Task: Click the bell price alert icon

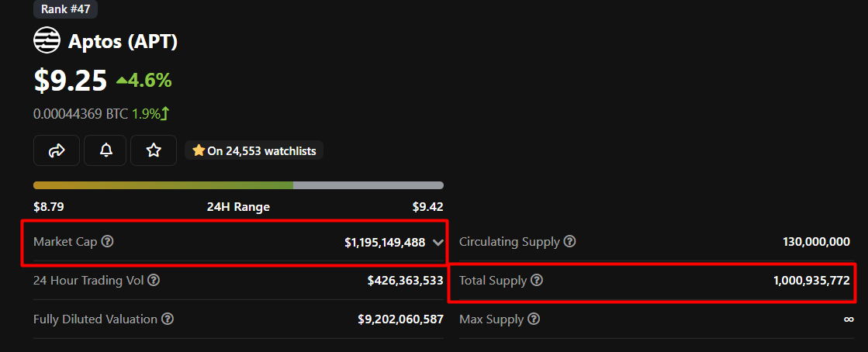Action: coord(107,150)
